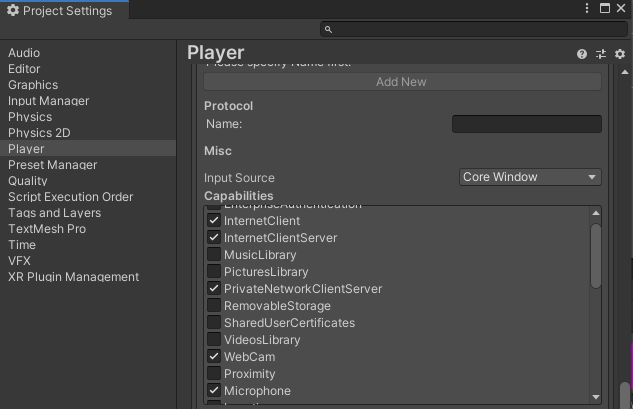Close the Project Settings window
The image size is (633, 409).
(x=621, y=8)
